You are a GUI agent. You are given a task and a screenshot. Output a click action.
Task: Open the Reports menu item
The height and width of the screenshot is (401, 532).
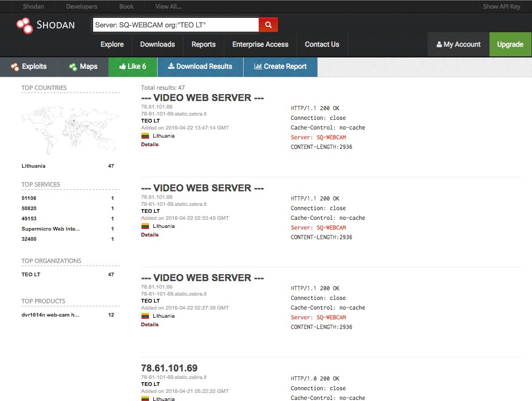(203, 45)
